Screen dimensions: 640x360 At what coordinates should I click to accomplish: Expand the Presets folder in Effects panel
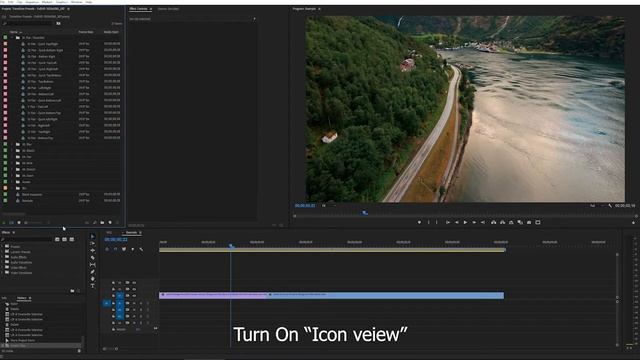[x=2, y=247]
